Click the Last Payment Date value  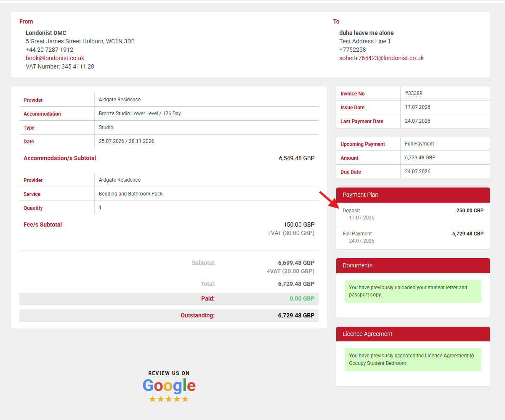417,121
